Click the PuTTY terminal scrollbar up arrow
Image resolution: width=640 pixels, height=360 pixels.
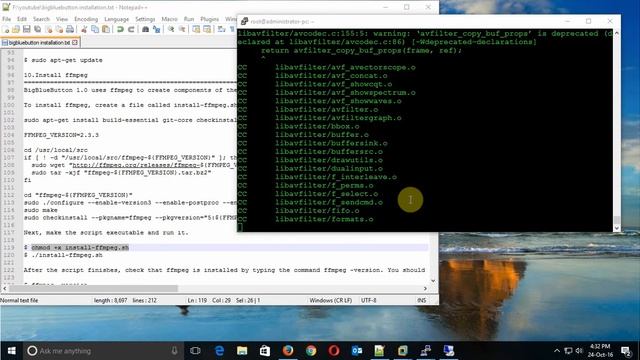point(617,33)
